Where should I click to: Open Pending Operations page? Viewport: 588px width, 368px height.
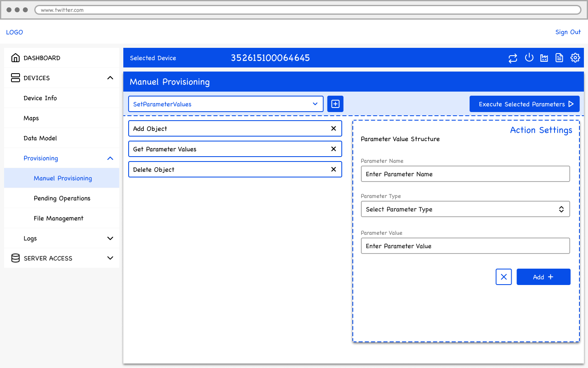tap(62, 198)
